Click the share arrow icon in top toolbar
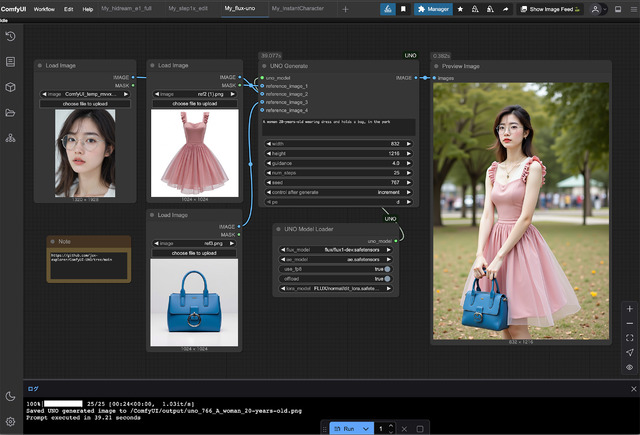Viewport: 640px width, 435px height. [505, 9]
